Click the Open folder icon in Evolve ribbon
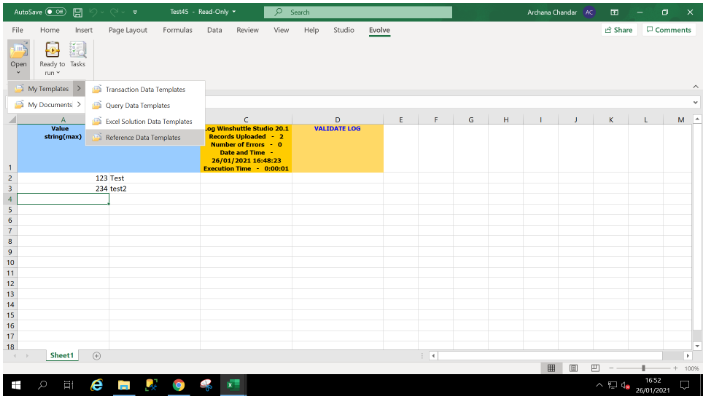The width and height of the screenshot is (704, 400). pyautogui.click(x=19, y=50)
